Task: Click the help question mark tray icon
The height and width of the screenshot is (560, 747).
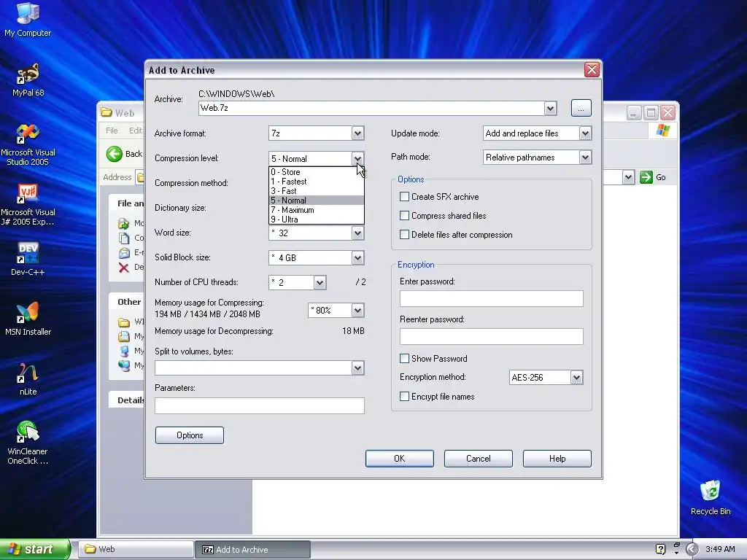Action: pyautogui.click(x=660, y=549)
